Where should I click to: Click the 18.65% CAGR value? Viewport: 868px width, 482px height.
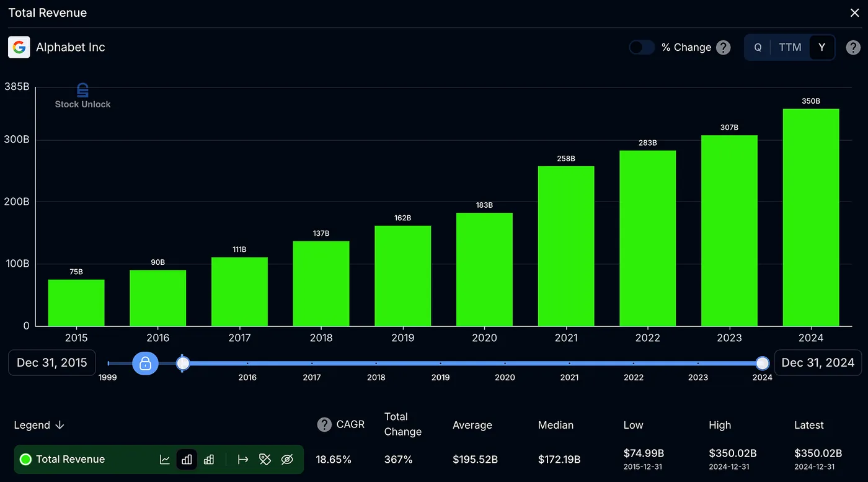click(x=334, y=460)
